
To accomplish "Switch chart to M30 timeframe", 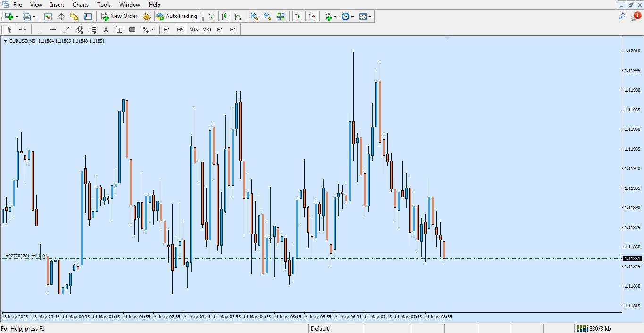I will [x=207, y=29].
